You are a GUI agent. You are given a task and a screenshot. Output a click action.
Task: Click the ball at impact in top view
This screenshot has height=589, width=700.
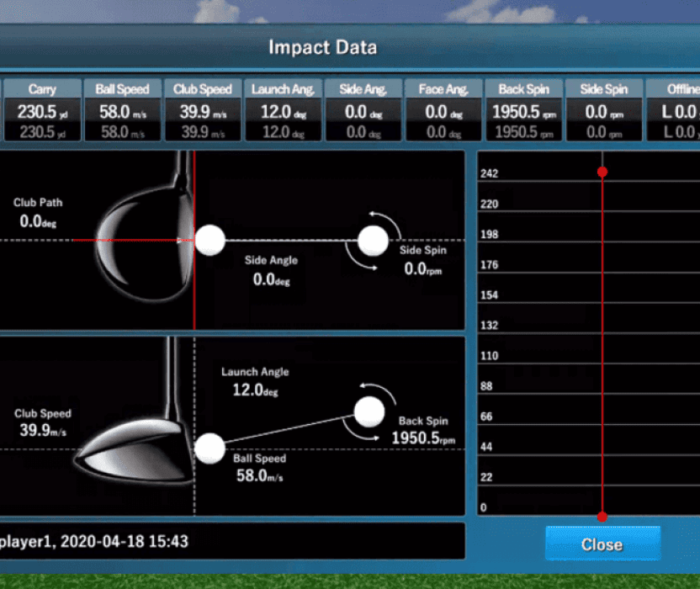coord(210,241)
